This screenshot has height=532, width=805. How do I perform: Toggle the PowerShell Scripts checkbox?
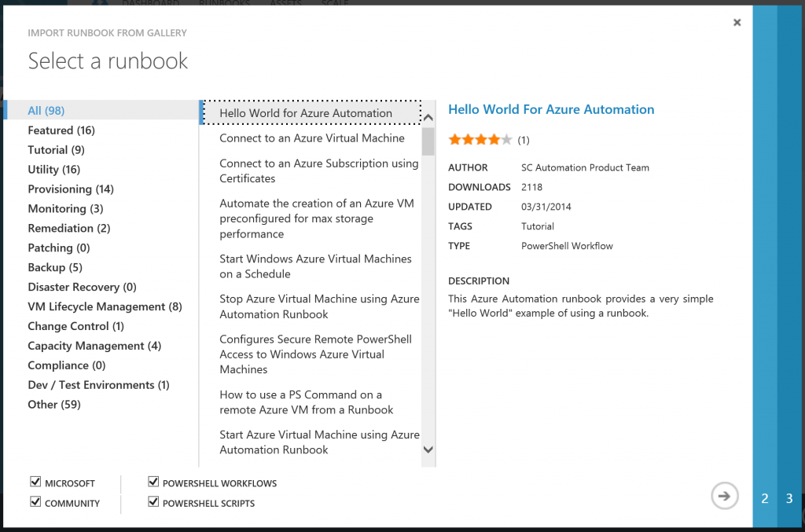[x=153, y=501]
